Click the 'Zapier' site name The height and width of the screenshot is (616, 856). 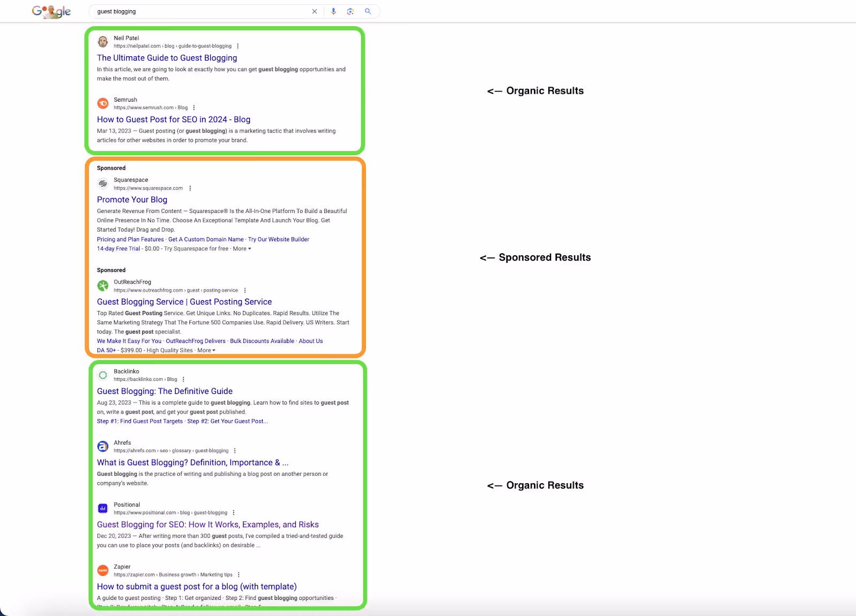(122, 567)
